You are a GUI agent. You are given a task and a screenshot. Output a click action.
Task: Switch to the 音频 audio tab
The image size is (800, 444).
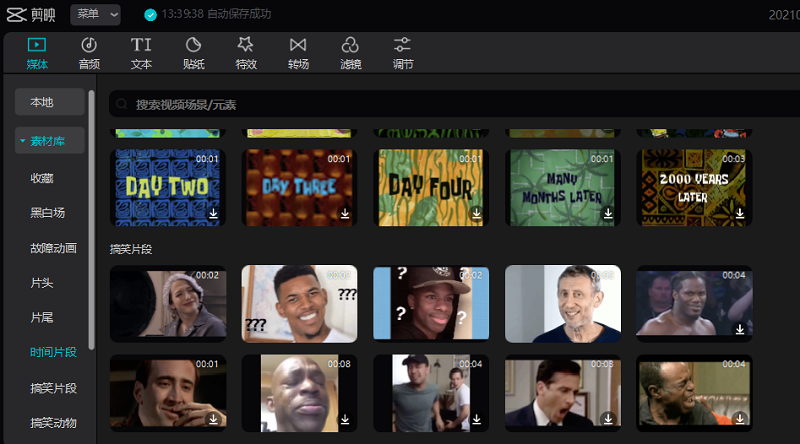(89, 53)
